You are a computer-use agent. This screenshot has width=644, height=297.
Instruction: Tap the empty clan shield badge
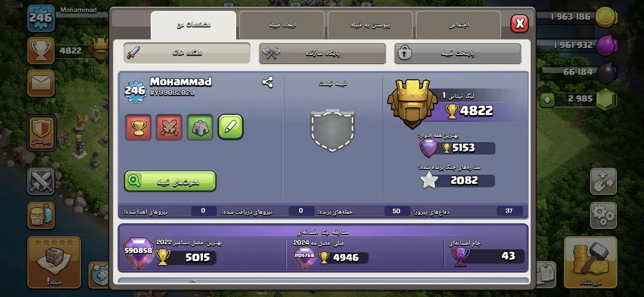tap(333, 129)
